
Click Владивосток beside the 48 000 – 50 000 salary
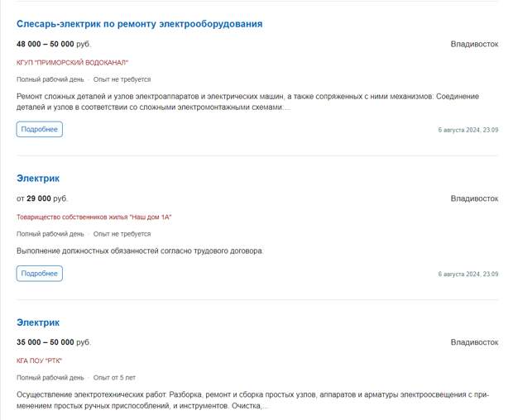point(474,44)
